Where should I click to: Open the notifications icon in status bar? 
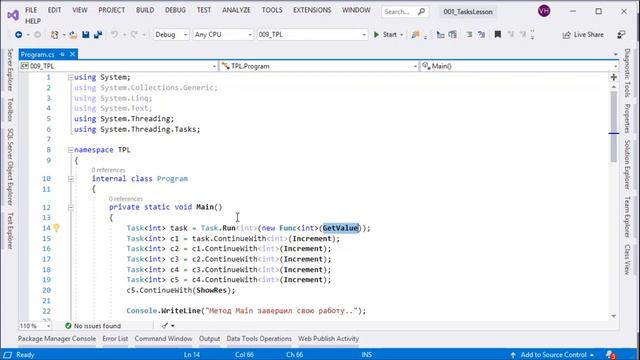pyautogui.click(x=611, y=355)
